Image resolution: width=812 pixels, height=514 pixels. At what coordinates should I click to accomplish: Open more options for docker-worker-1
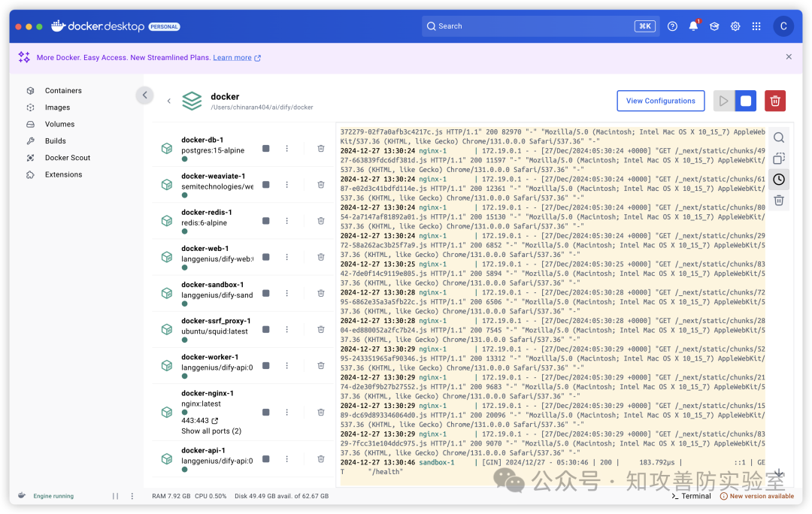(287, 366)
